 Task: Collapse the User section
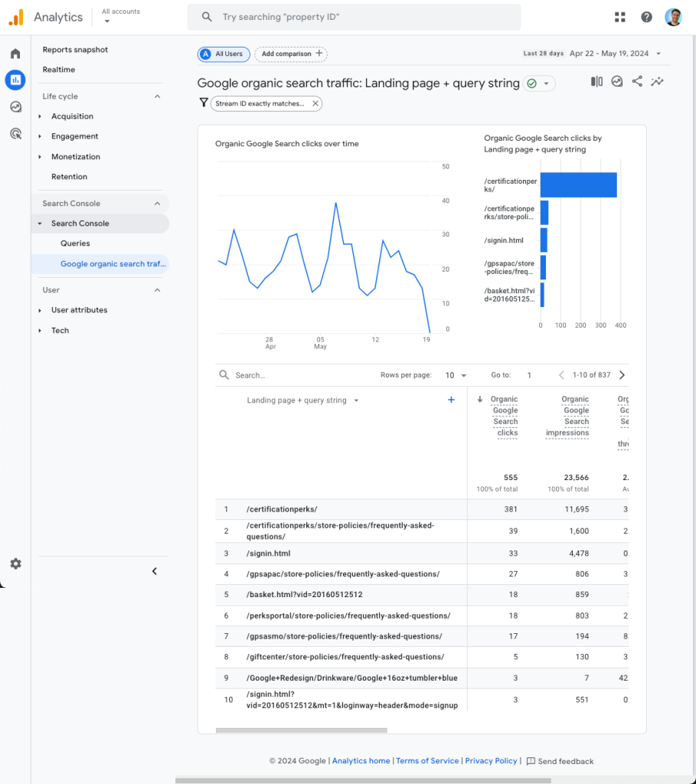click(157, 290)
